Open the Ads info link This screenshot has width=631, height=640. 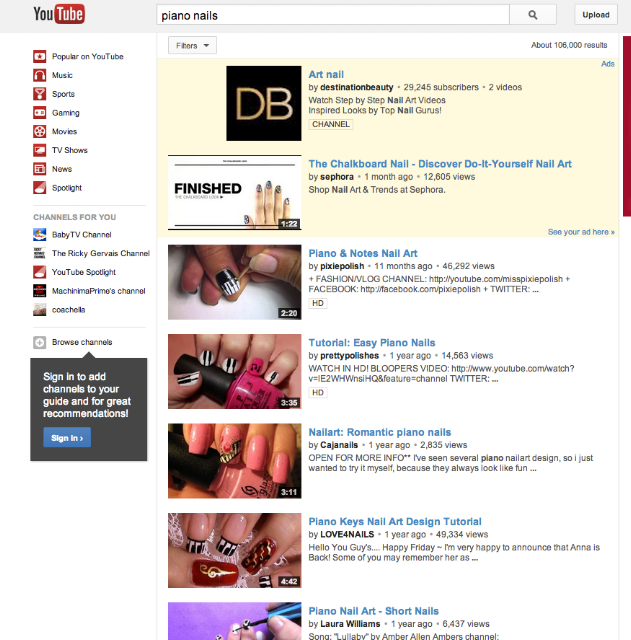click(x=608, y=64)
